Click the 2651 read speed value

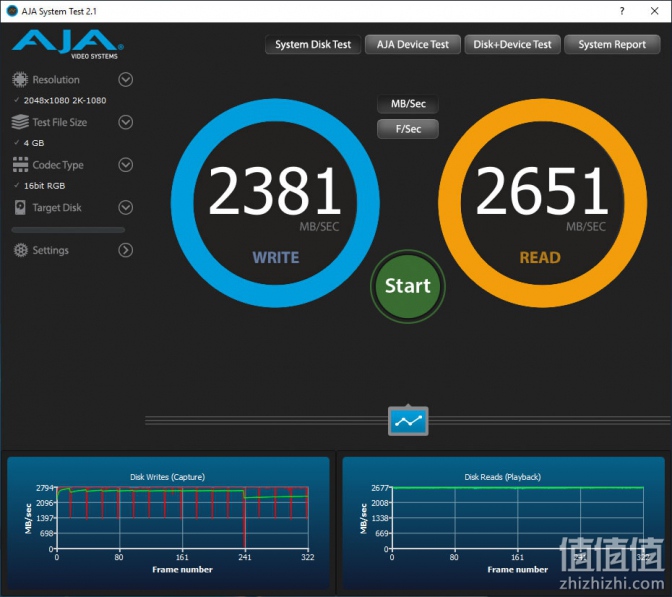pyautogui.click(x=542, y=191)
